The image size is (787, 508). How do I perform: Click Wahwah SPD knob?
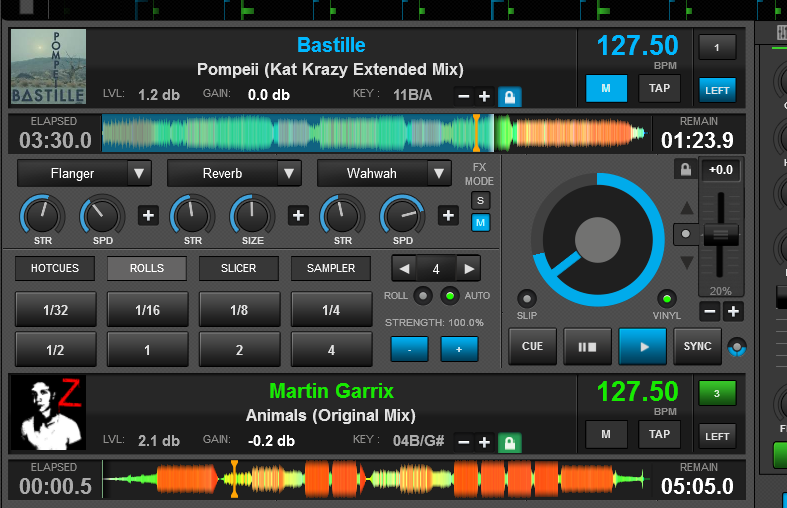coord(403,216)
